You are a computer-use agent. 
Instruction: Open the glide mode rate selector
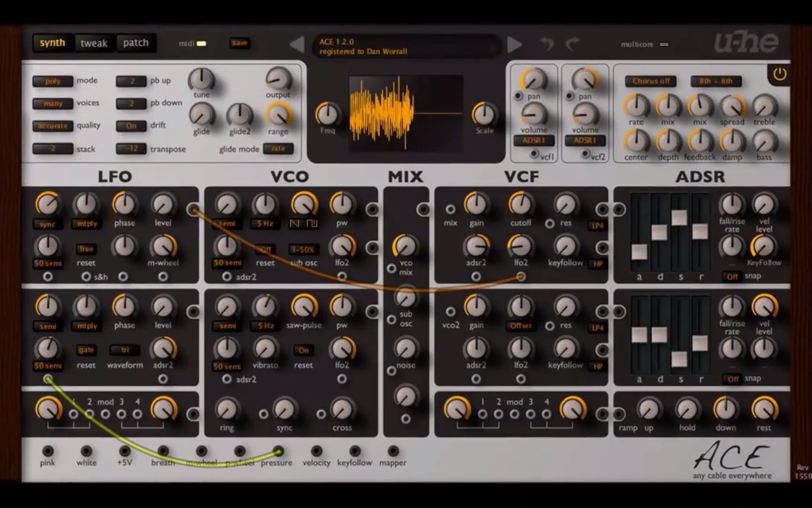(278, 148)
